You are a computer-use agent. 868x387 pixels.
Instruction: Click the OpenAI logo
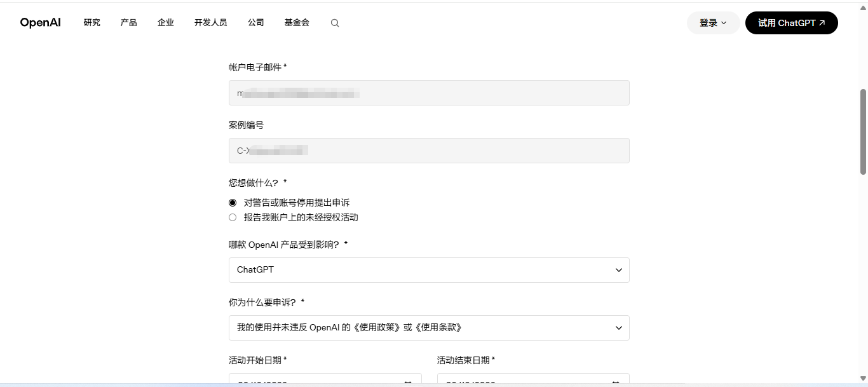click(41, 23)
